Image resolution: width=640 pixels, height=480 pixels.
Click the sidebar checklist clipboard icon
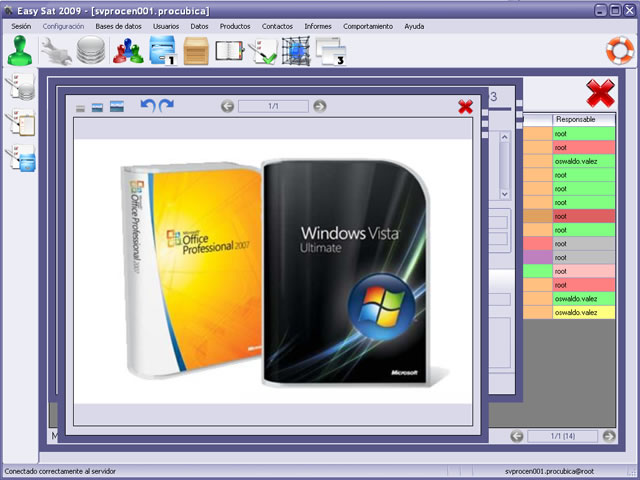click(x=20, y=122)
